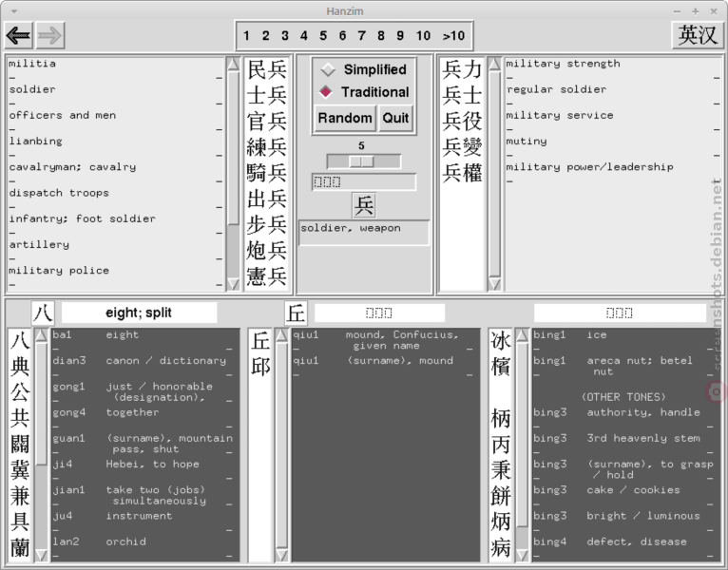Select the >10 strokes option
728x570 pixels.
tap(453, 36)
